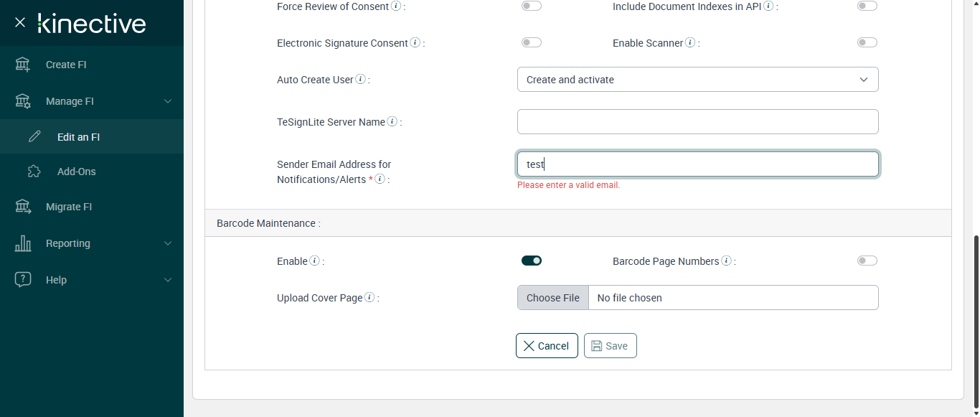The height and width of the screenshot is (417, 980).
Task: Click info icon beside Force Review of Consent
Action: click(396, 6)
